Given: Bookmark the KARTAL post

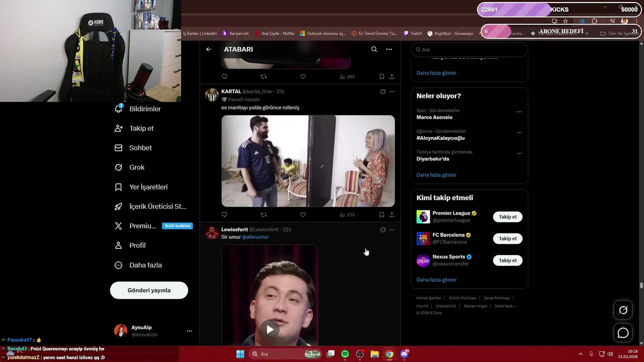Looking at the screenshot, I should pos(382,215).
